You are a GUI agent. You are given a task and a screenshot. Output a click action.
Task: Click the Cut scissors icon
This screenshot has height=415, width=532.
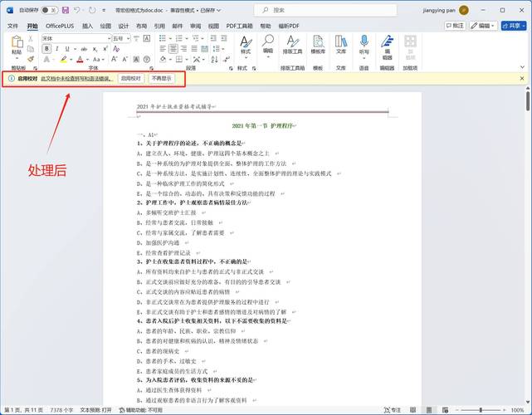(31, 39)
